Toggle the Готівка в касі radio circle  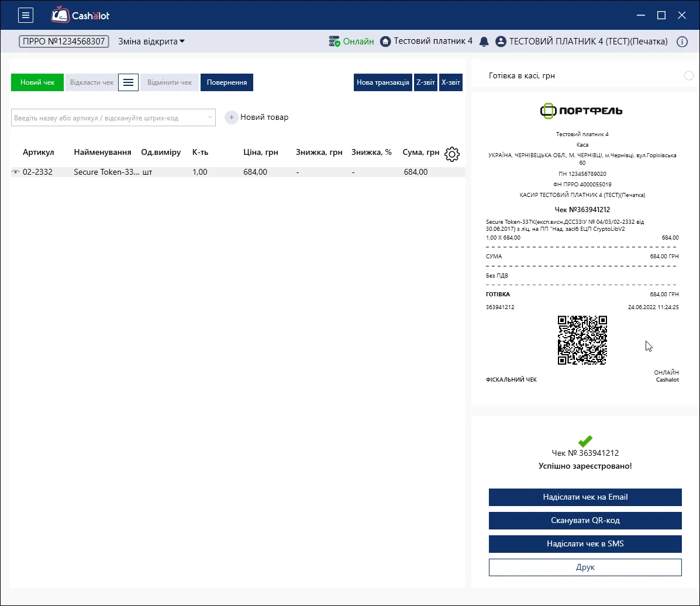click(688, 75)
